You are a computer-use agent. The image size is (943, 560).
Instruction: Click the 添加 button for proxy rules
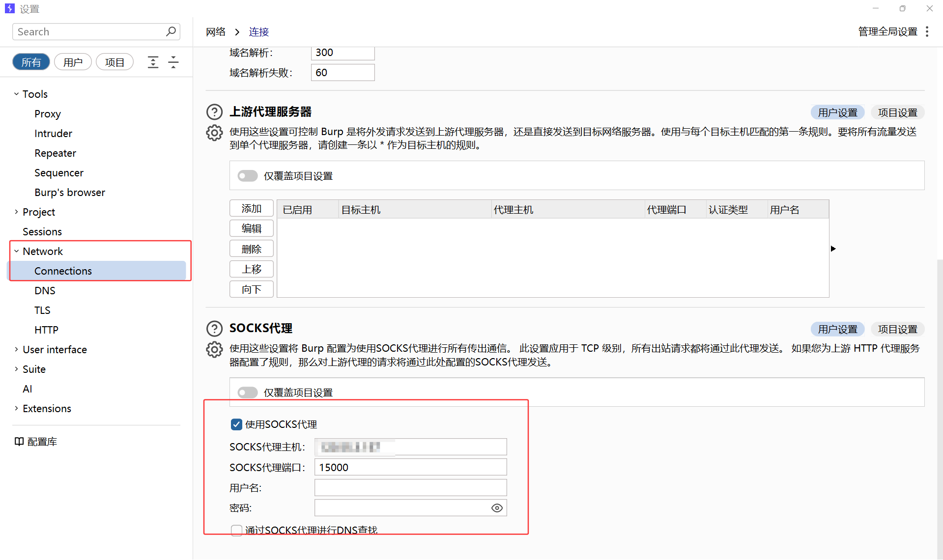coord(251,208)
